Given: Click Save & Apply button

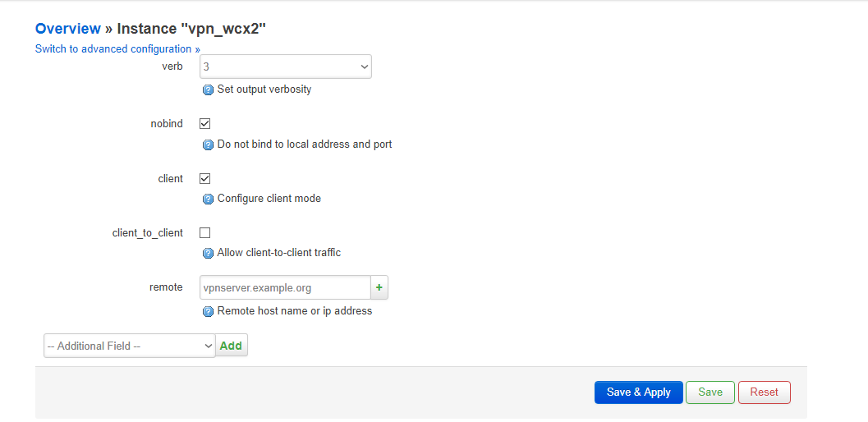Looking at the screenshot, I should click(639, 392).
